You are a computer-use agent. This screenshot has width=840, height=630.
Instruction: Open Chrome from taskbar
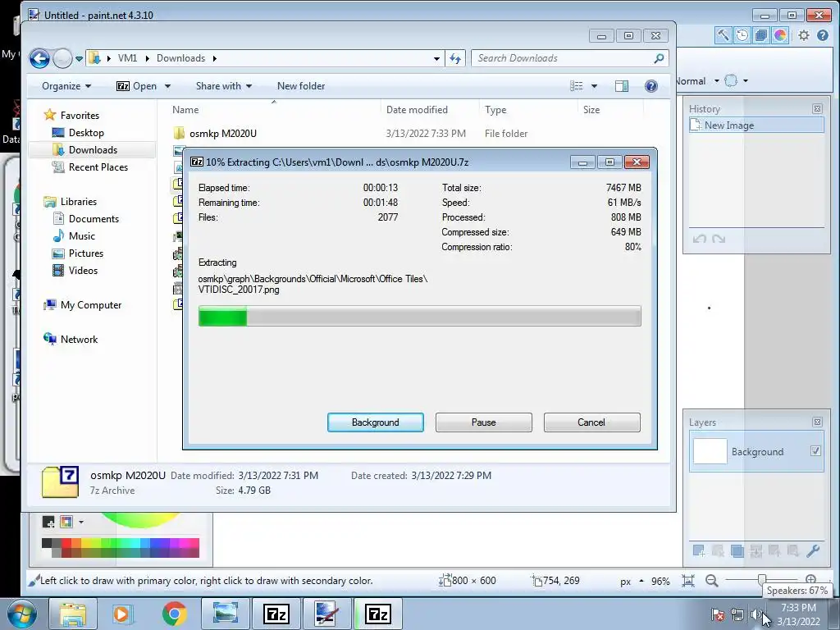click(175, 614)
